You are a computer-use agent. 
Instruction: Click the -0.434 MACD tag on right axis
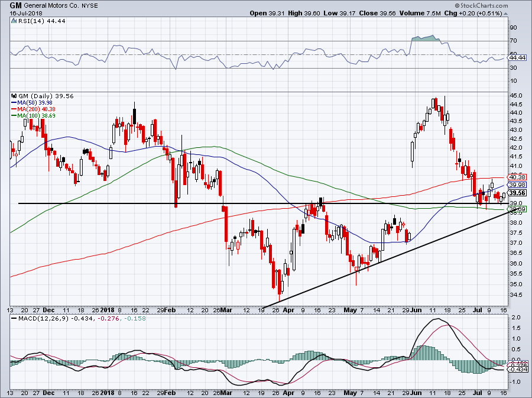coord(518,369)
